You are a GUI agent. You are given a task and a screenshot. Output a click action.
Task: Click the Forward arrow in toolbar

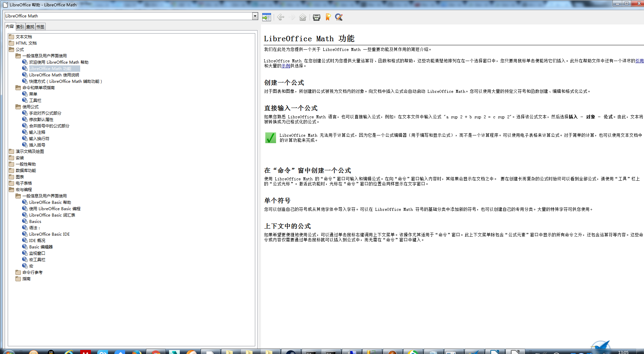pos(292,17)
